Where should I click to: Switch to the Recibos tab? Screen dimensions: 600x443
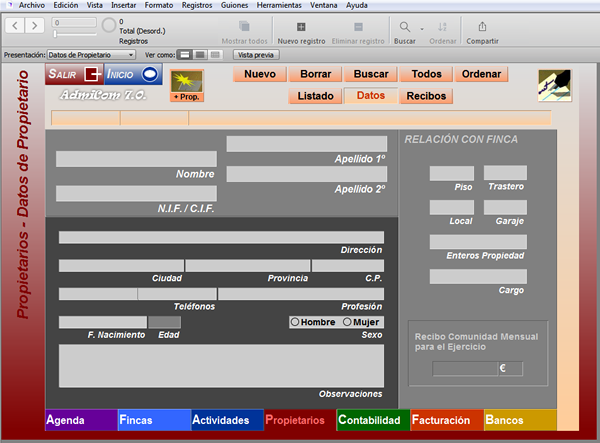(x=426, y=96)
